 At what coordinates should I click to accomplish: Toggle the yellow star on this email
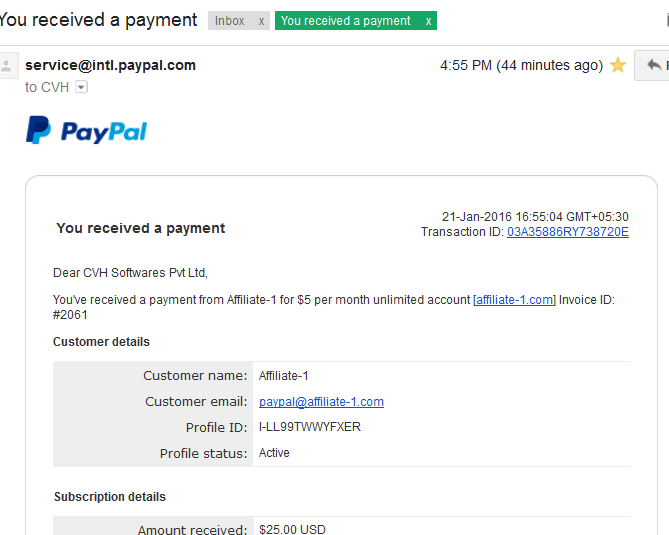(617, 65)
